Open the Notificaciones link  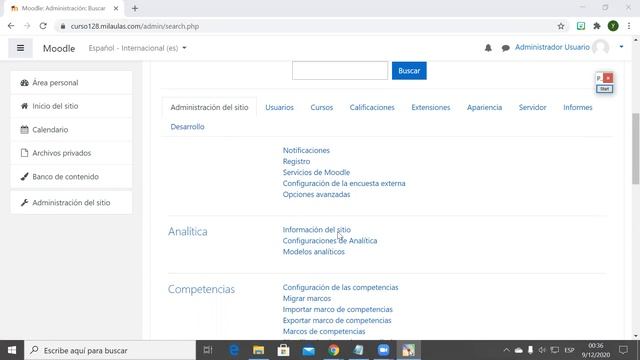pyautogui.click(x=306, y=150)
